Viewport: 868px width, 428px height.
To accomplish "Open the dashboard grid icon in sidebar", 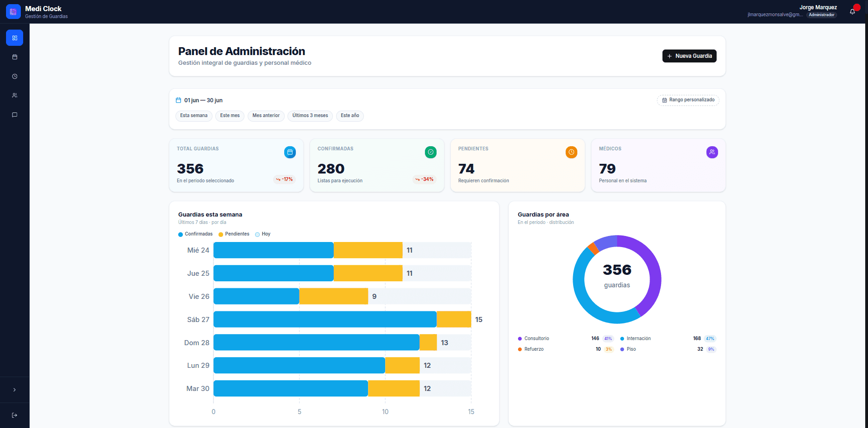I will pos(14,38).
